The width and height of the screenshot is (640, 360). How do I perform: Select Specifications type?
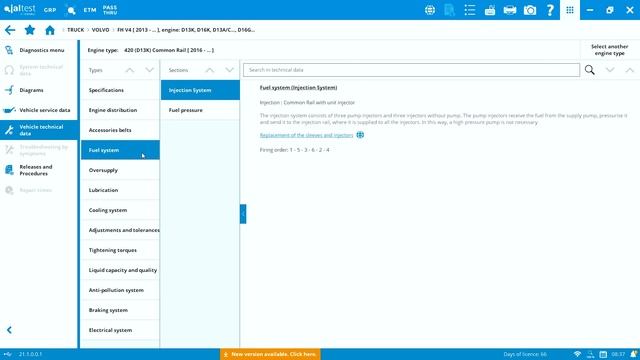pyautogui.click(x=120, y=90)
